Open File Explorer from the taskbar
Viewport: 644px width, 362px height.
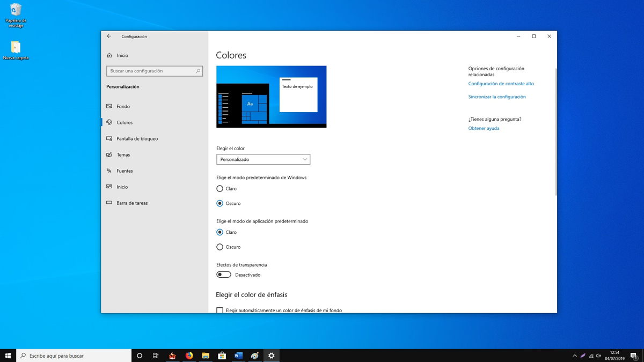pos(206,356)
